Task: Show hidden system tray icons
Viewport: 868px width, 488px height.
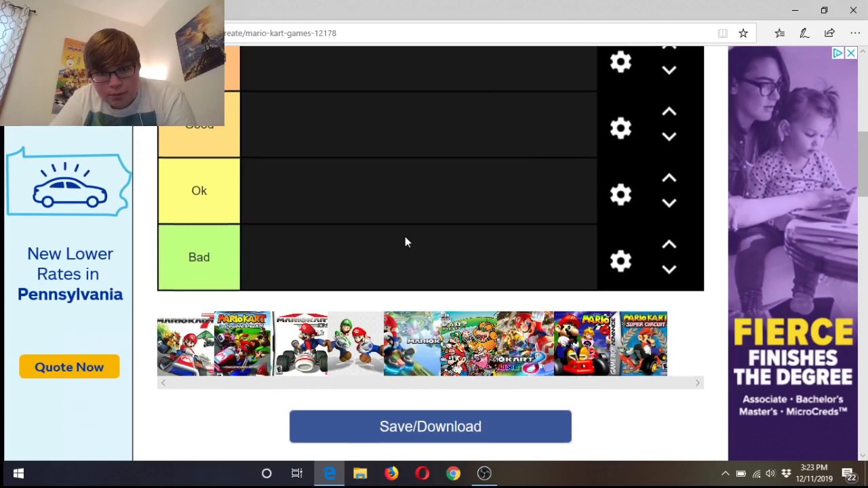Action: coord(725,474)
